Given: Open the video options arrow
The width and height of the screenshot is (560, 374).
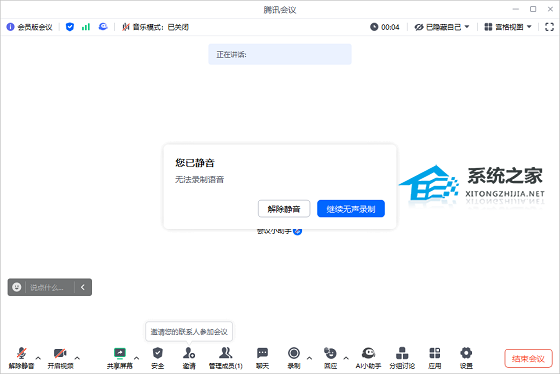Looking at the screenshot, I should (77, 358).
